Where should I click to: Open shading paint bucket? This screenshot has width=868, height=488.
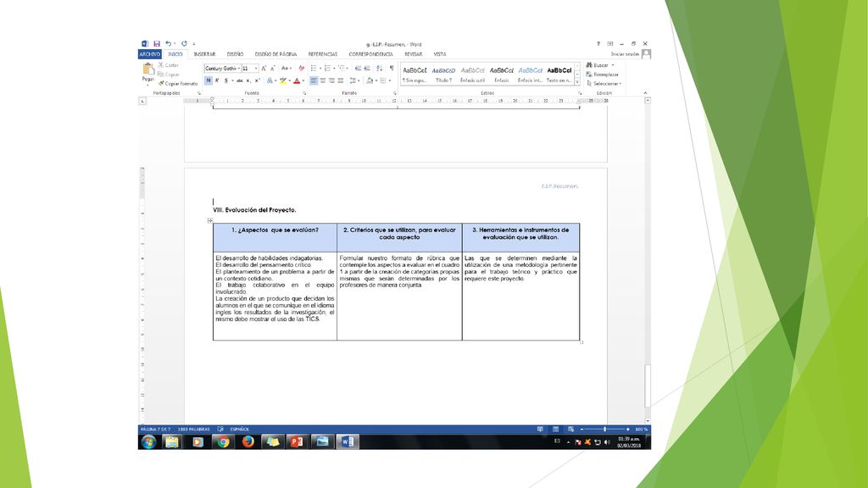(370, 80)
